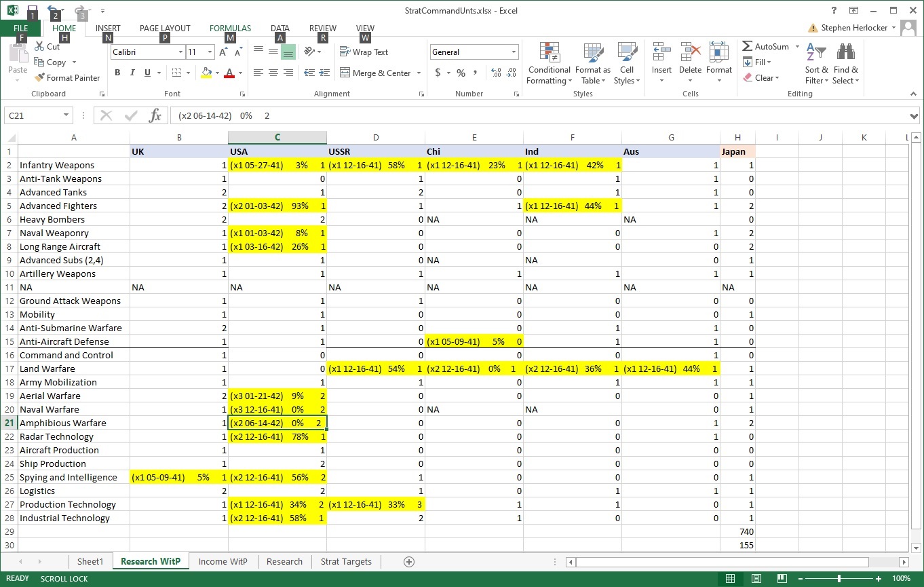924x587 pixels.
Task: Toggle Italic formatting
Action: click(x=132, y=73)
